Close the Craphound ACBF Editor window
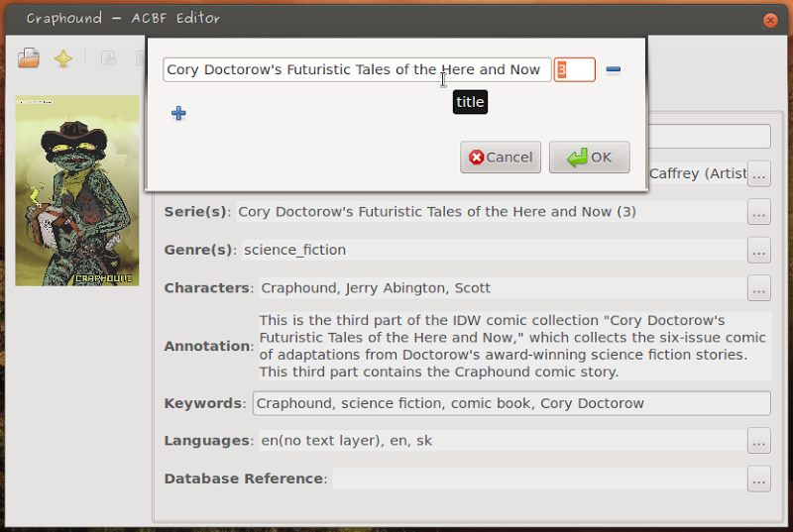793x532 pixels. coord(770,20)
